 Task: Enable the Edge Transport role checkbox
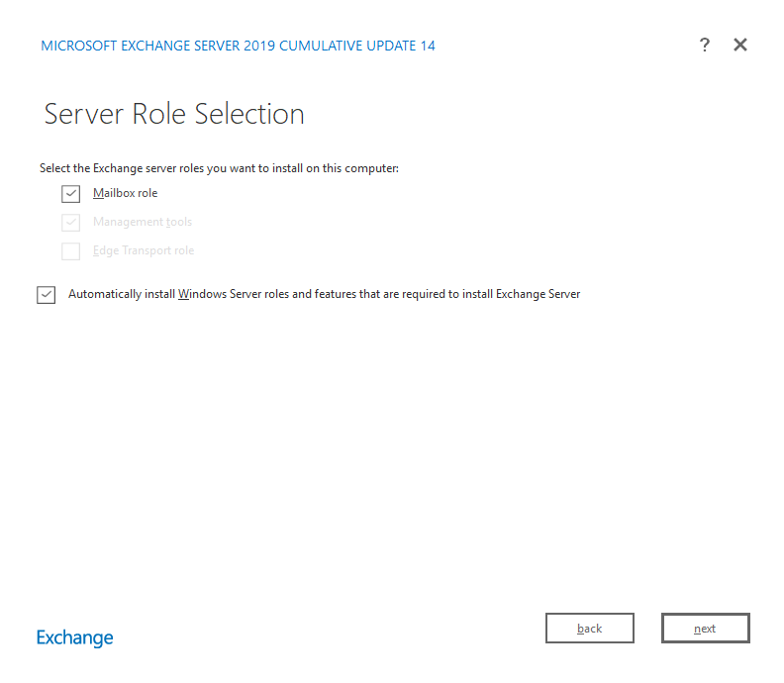pos(70,251)
